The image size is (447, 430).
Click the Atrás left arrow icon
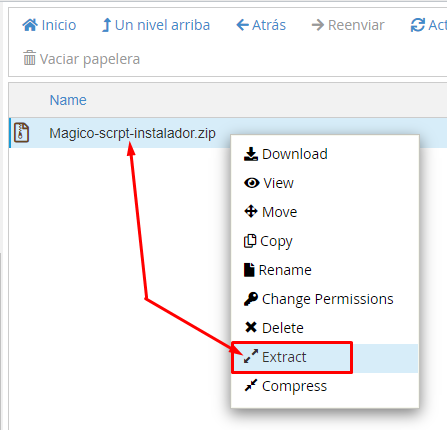(242, 25)
